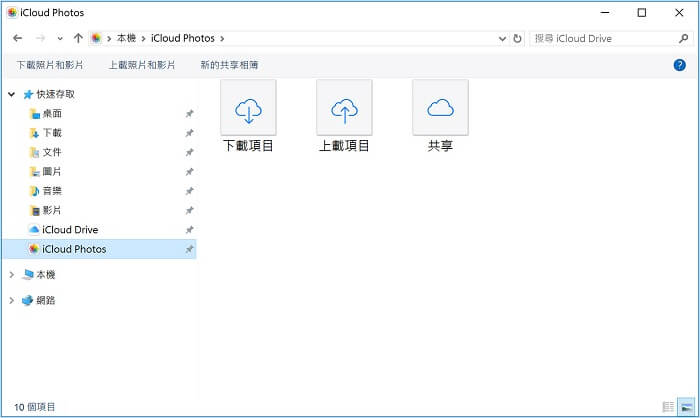Click the pin beside 音樂

click(189, 191)
